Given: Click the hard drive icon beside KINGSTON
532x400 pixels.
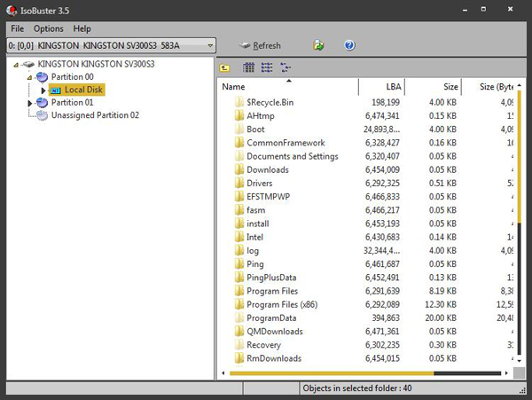Looking at the screenshot, I should click(28, 64).
